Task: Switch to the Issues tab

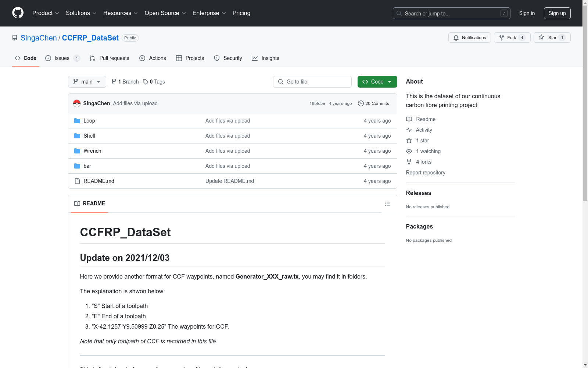Action: point(62,58)
